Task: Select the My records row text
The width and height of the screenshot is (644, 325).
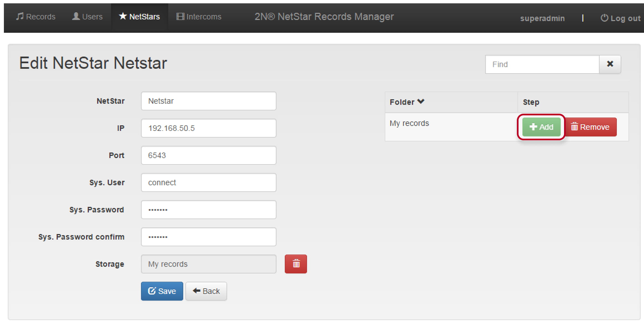Action: (409, 123)
